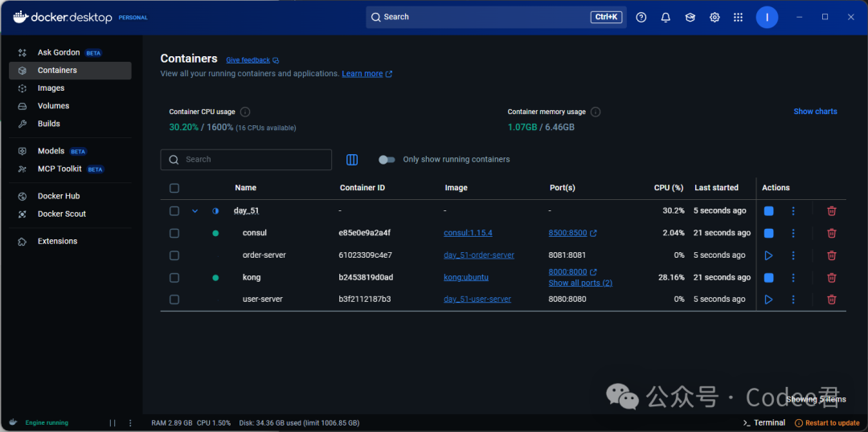Open the user account avatar
Screen dimensions: 868x432
pos(767,17)
